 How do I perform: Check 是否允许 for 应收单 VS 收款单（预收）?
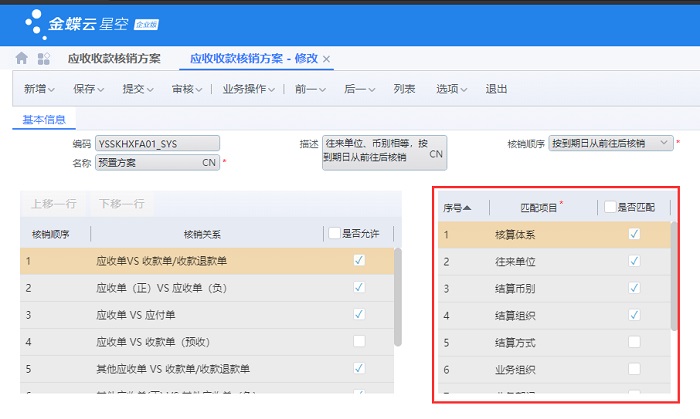tap(359, 342)
